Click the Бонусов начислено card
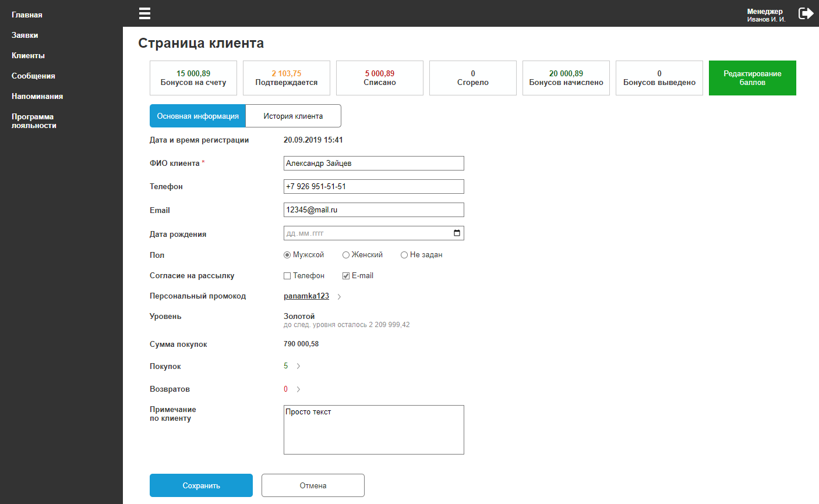 point(566,78)
